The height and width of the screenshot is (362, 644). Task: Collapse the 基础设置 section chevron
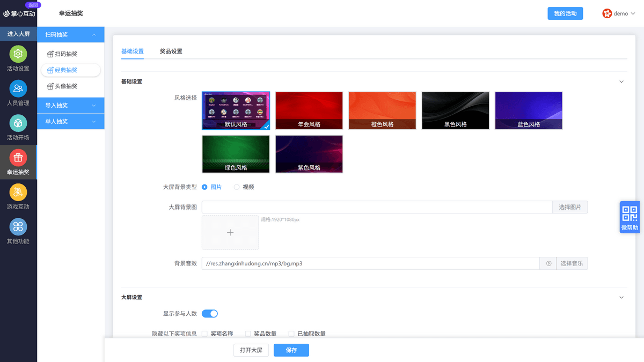[x=621, y=82]
